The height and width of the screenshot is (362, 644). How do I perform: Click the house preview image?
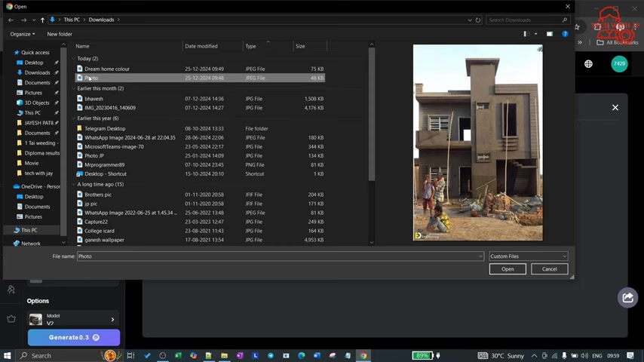click(477, 143)
